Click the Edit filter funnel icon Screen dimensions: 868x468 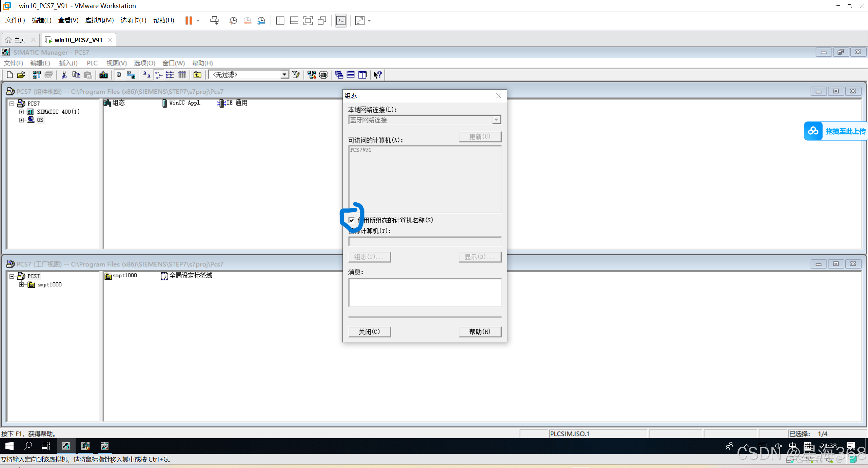point(296,75)
